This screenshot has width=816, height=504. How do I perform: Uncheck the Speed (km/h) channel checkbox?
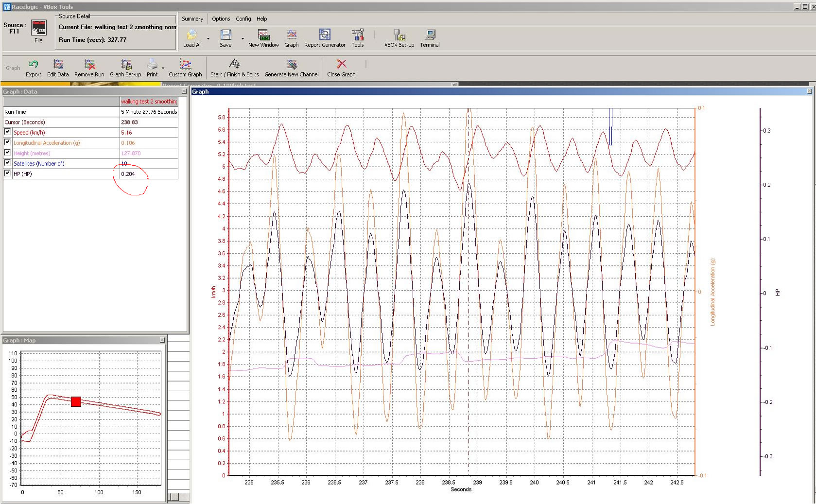click(7, 132)
